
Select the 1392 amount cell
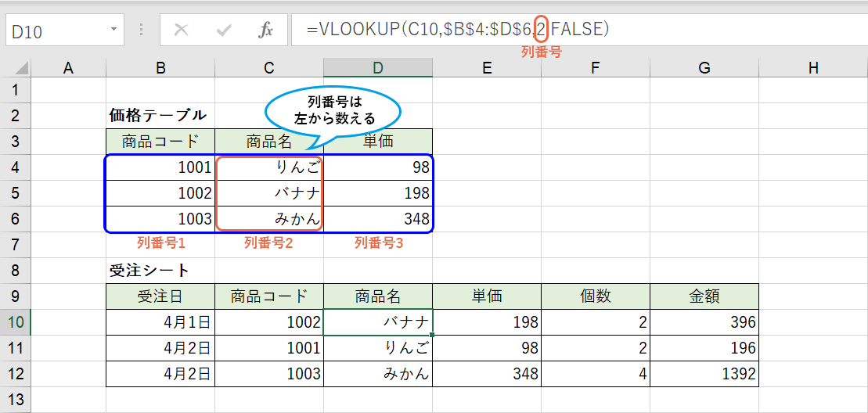tap(704, 374)
